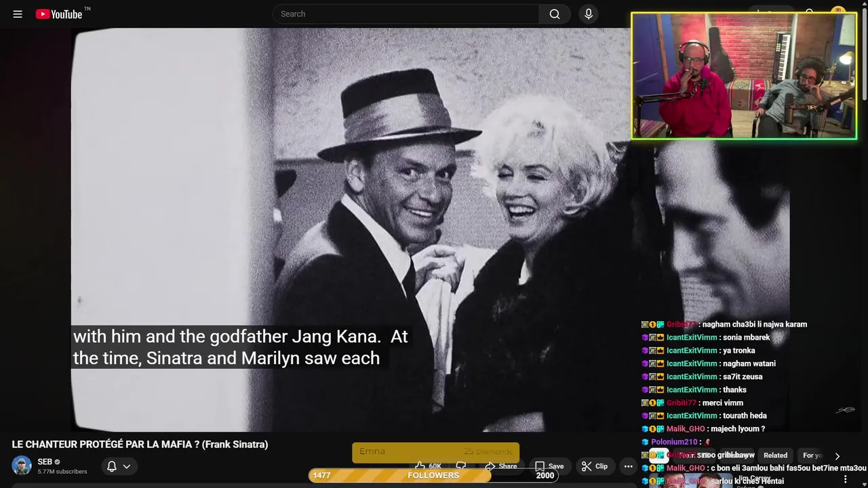
Task: Click the 5.77M subscribers count text
Action: (62, 472)
